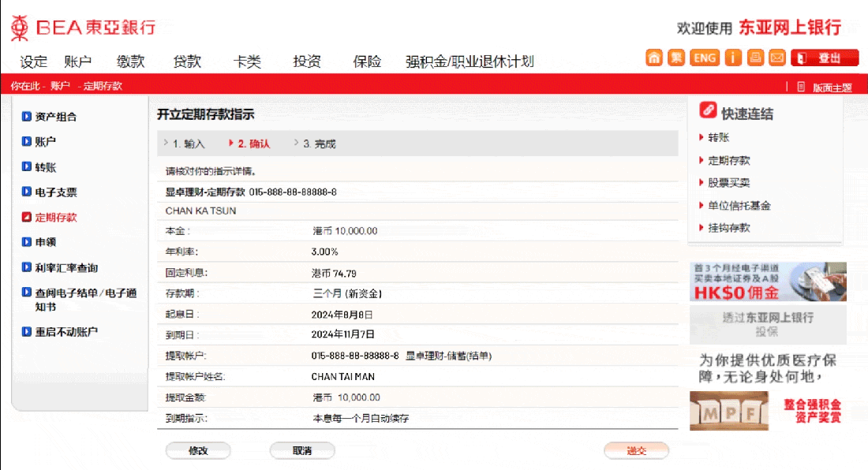The height and width of the screenshot is (470, 868).
Task: Open the 透过东亚网上银行投保 banner
Action: 768,325
